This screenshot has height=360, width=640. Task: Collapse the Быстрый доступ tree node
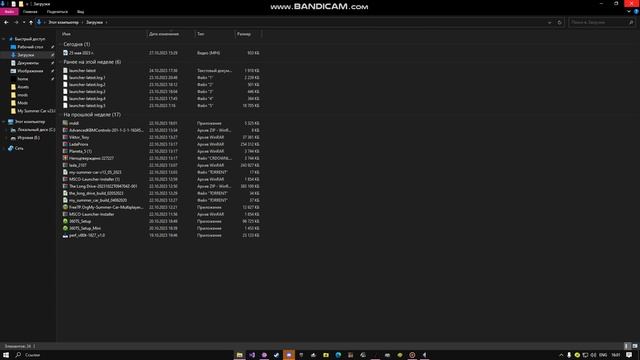pos(4,39)
